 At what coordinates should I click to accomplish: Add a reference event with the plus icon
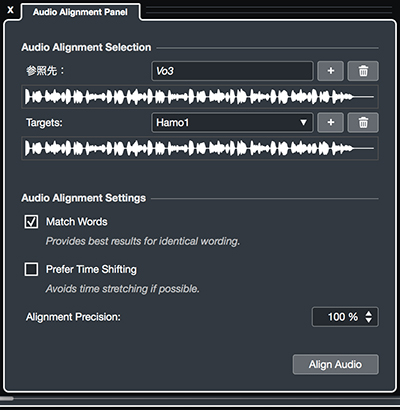coord(330,71)
